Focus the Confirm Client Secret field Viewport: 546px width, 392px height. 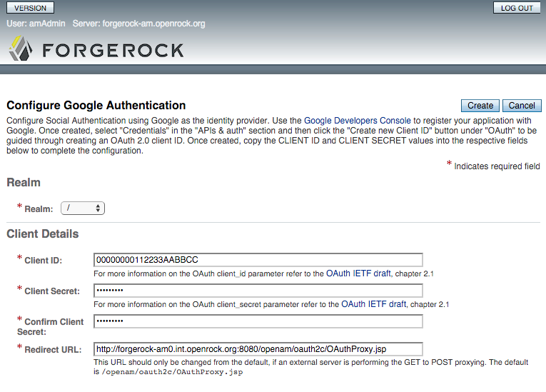[x=258, y=321]
